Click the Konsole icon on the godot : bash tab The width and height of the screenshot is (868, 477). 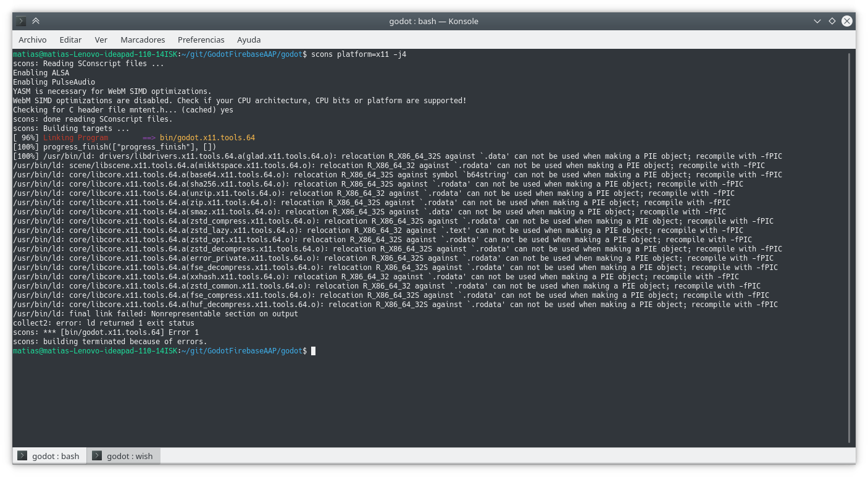(x=22, y=456)
